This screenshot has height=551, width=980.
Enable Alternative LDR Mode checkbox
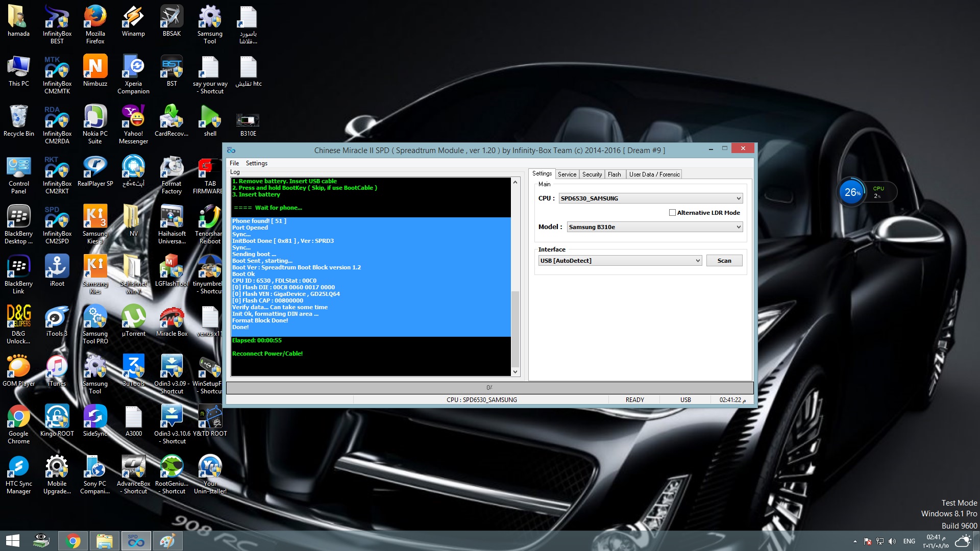click(672, 213)
